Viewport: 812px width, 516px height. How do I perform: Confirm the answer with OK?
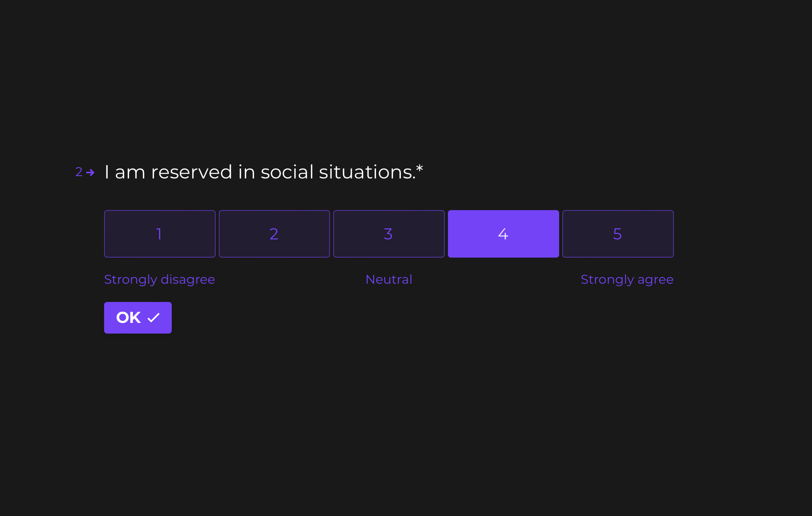(x=138, y=317)
